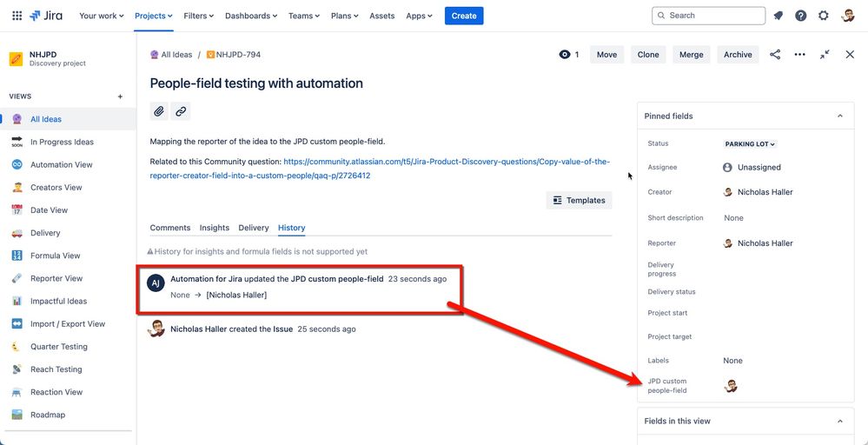
Task: Click the Unassigned assignee field
Action: [x=752, y=167]
